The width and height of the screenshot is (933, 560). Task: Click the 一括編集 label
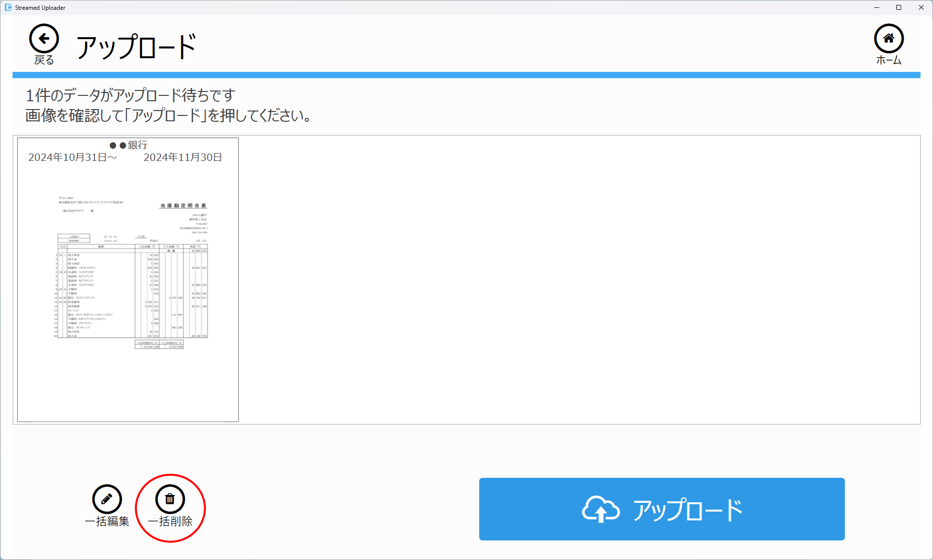107,521
